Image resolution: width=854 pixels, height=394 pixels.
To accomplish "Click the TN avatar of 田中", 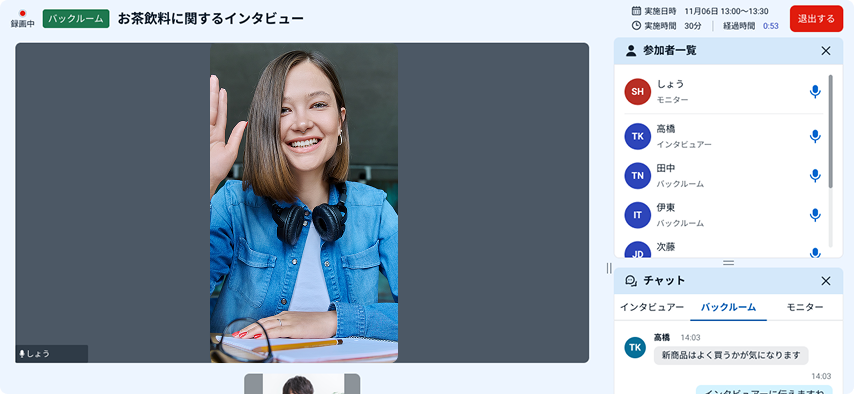I will point(638,175).
